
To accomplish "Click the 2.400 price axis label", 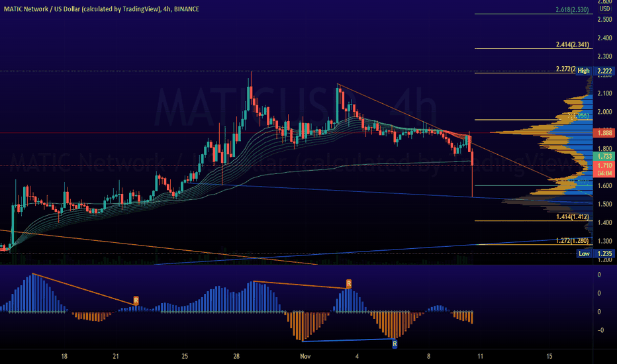I will pos(605,38).
